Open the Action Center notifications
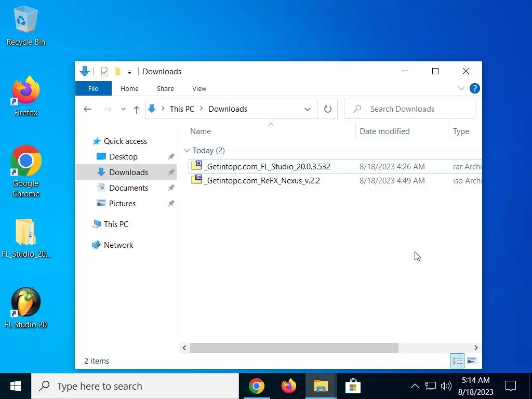The width and height of the screenshot is (532, 399). 511,386
